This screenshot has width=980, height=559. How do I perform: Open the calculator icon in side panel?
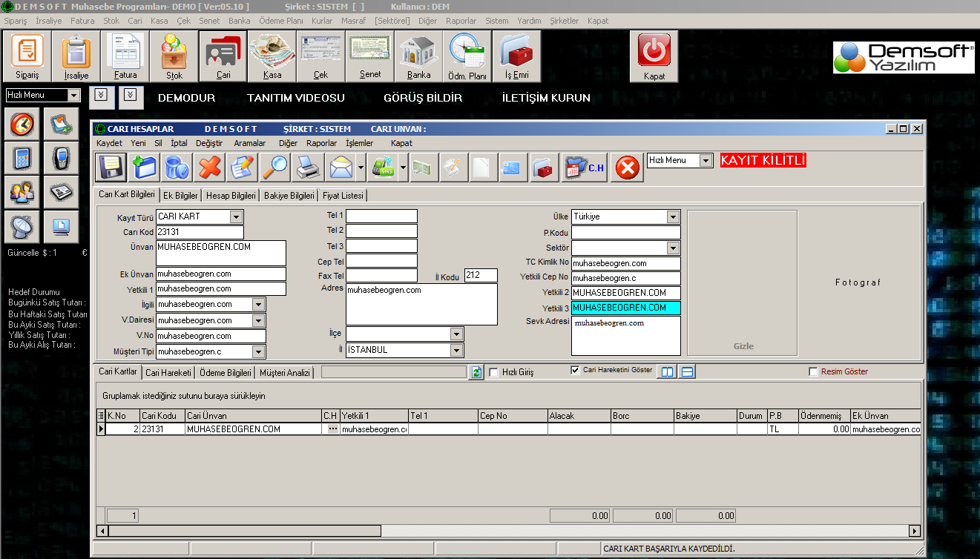22,158
